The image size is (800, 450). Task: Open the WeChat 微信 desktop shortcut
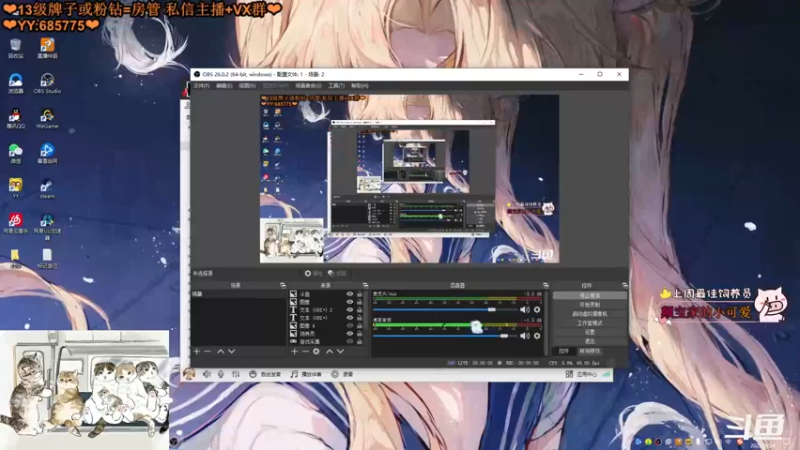pyautogui.click(x=15, y=154)
